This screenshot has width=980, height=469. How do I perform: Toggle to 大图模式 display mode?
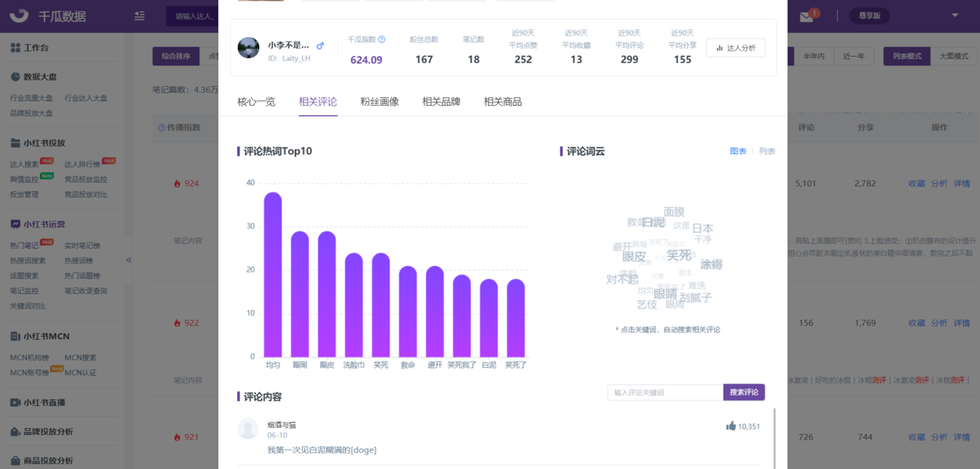pos(953,56)
